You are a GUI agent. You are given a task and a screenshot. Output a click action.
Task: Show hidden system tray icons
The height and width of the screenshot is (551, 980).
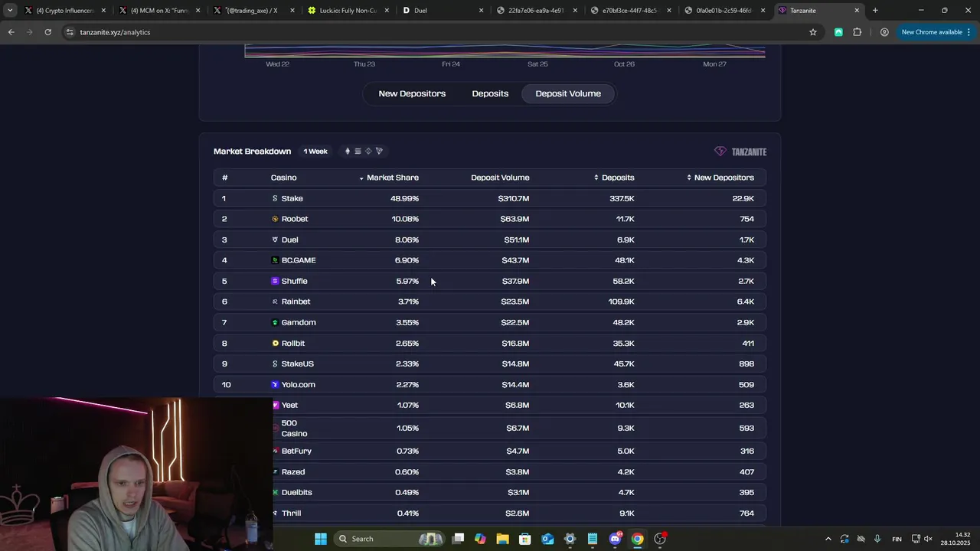point(828,539)
